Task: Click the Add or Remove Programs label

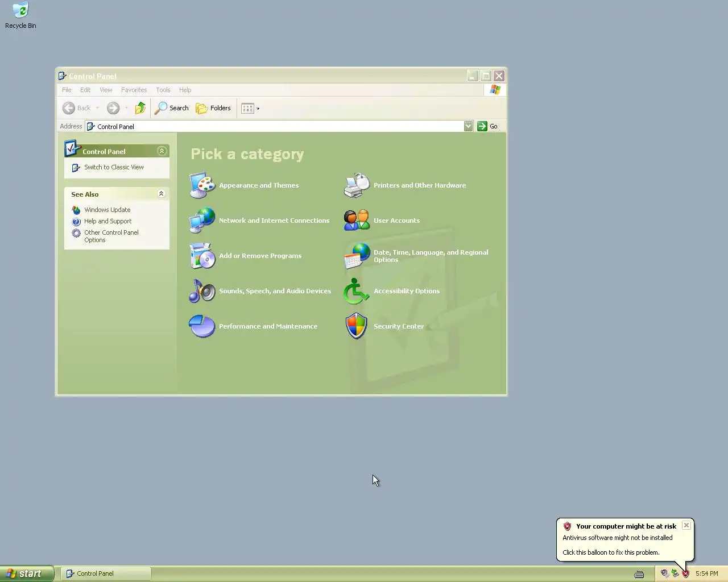Action: coord(260,256)
